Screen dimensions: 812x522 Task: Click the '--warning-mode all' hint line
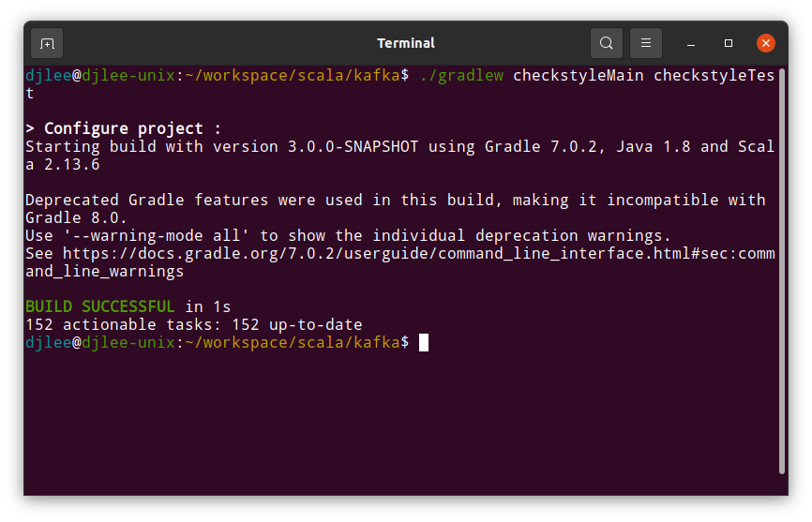click(x=348, y=236)
